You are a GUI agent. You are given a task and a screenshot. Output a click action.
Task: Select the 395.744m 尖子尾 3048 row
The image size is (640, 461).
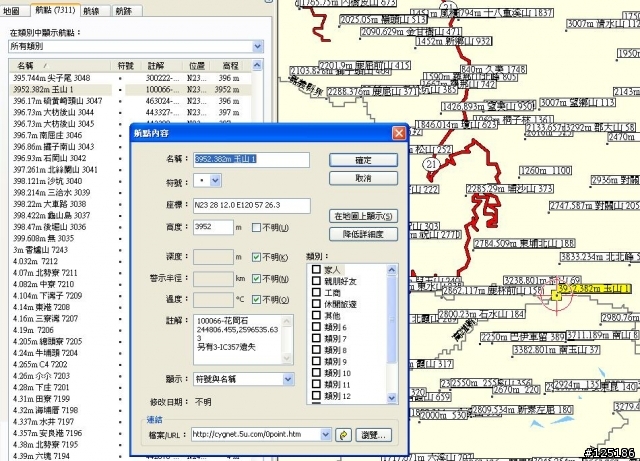coord(131,78)
